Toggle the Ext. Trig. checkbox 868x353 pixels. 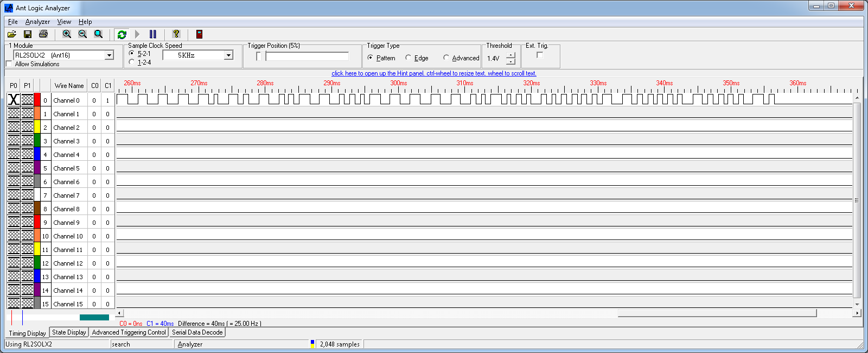point(540,55)
